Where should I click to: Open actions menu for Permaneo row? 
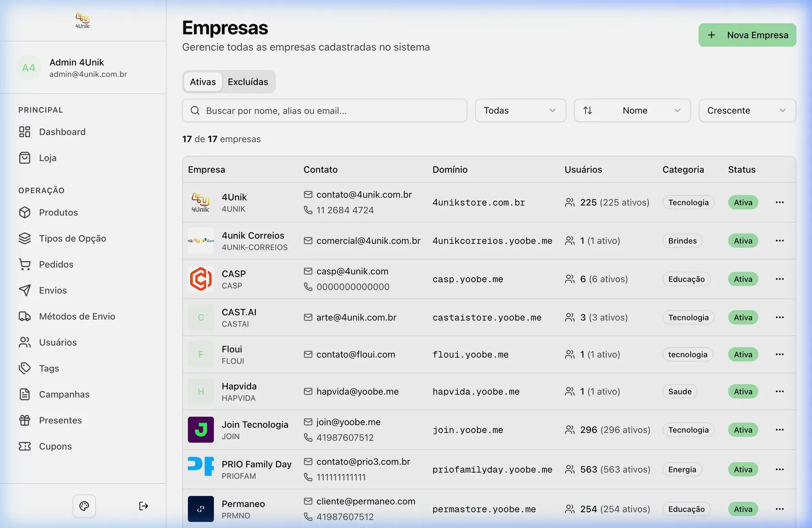click(780, 509)
